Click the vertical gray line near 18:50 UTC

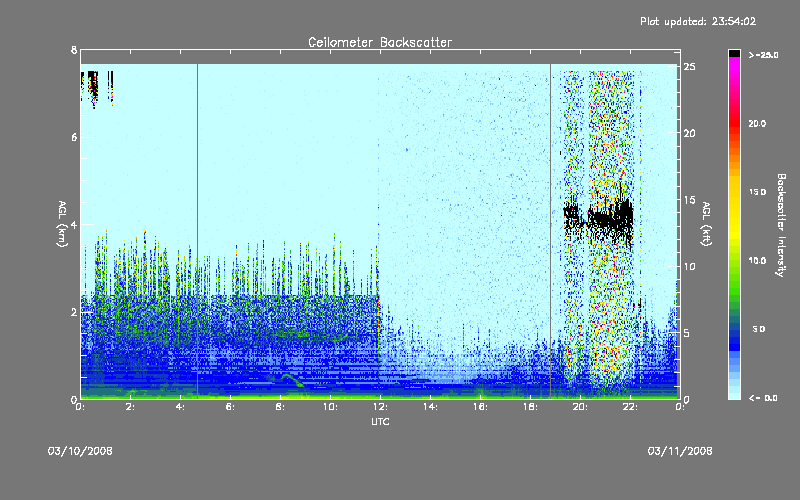click(x=551, y=231)
